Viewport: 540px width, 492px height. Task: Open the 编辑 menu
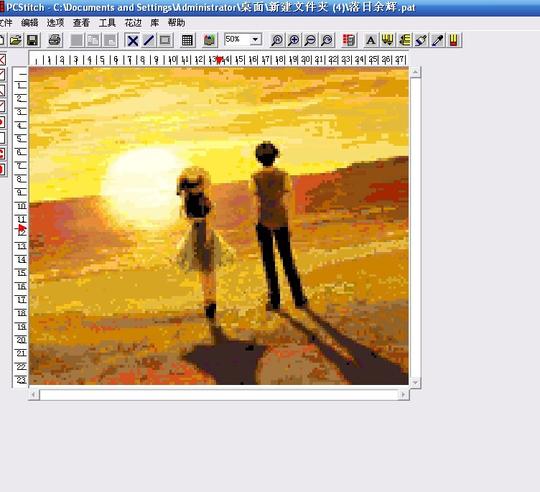pyautogui.click(x=30, y=23)
